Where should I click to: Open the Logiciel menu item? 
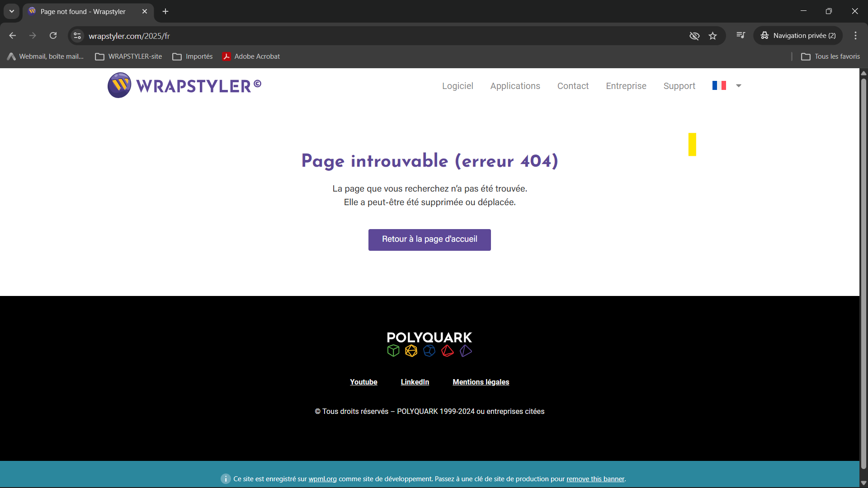[458, 86]
